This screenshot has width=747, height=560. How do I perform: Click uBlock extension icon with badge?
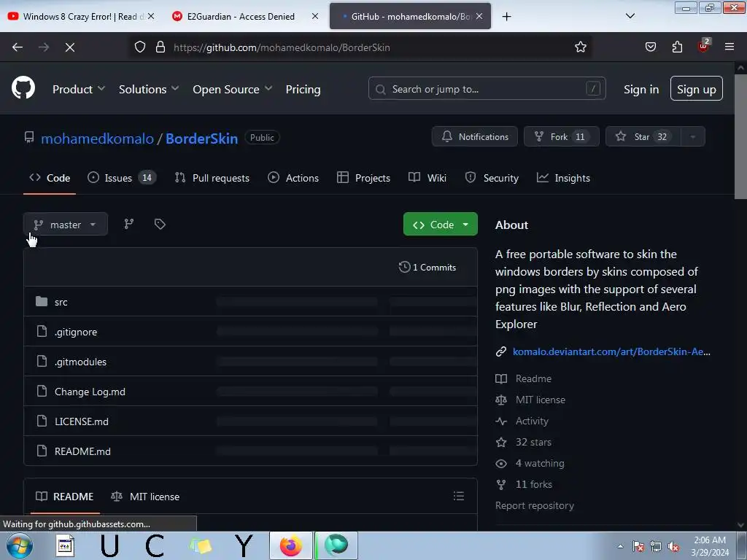point(704,46)
